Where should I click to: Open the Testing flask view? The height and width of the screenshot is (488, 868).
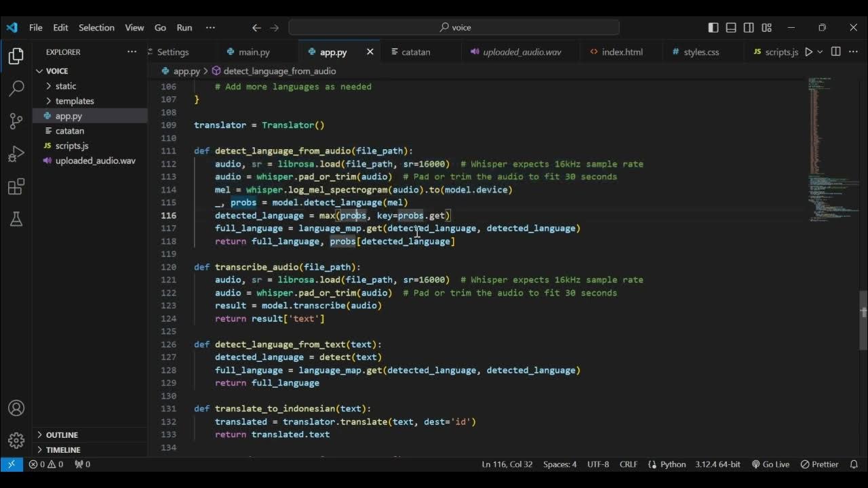(x=16, y=219)
